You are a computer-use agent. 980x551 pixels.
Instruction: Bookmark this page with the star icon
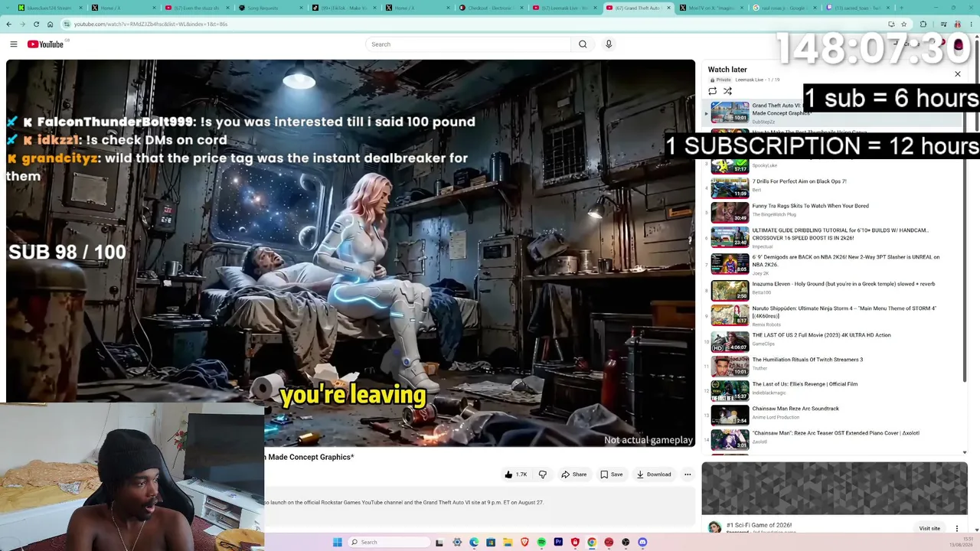click(903, 24)
